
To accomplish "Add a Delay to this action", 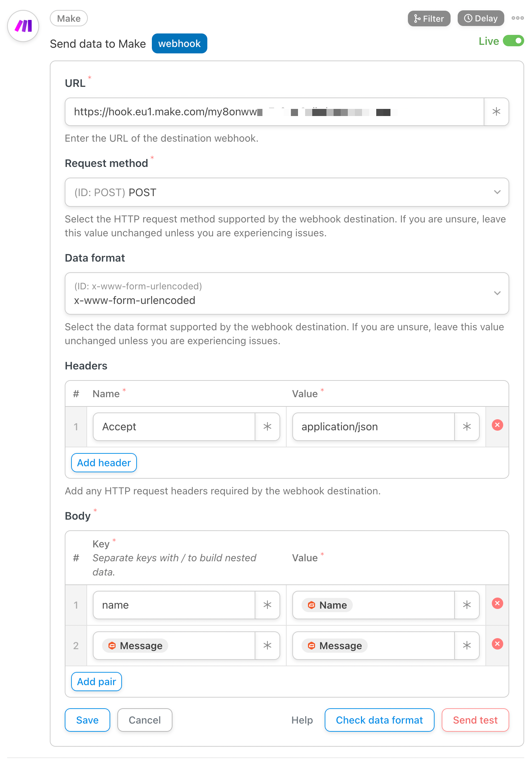I will coord(480,19).
